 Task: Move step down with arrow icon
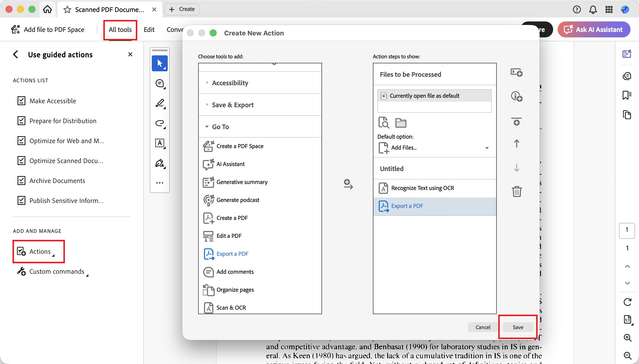tap(516, 168)
